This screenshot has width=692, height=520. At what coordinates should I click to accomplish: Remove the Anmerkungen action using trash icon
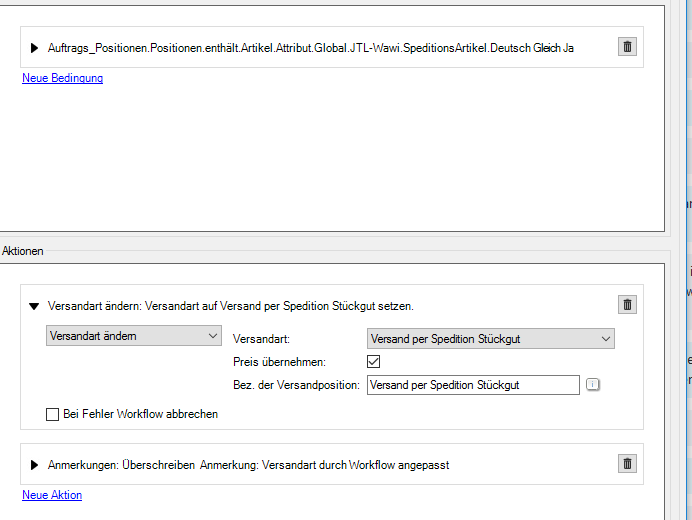click(627, 464)
